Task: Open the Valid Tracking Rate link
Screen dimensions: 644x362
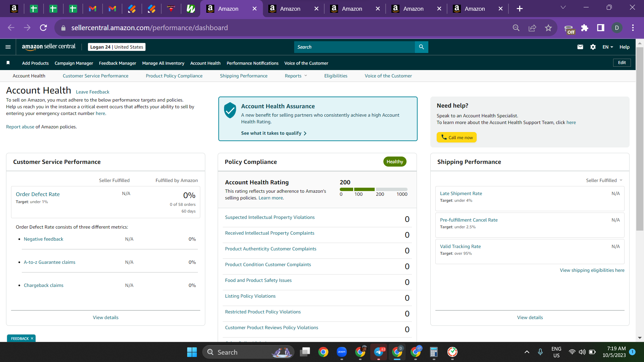Action: click(x=460, y=247)
